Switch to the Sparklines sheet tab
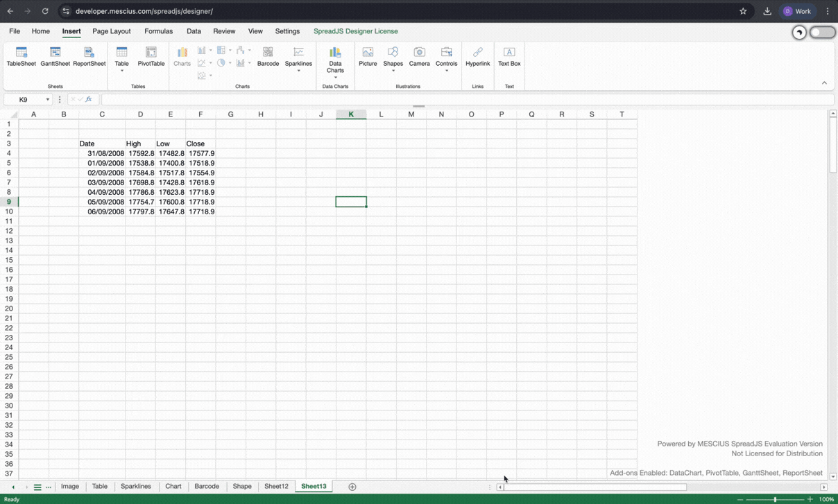The height and width of the screenshot is (504, 838). click(135, 487)
